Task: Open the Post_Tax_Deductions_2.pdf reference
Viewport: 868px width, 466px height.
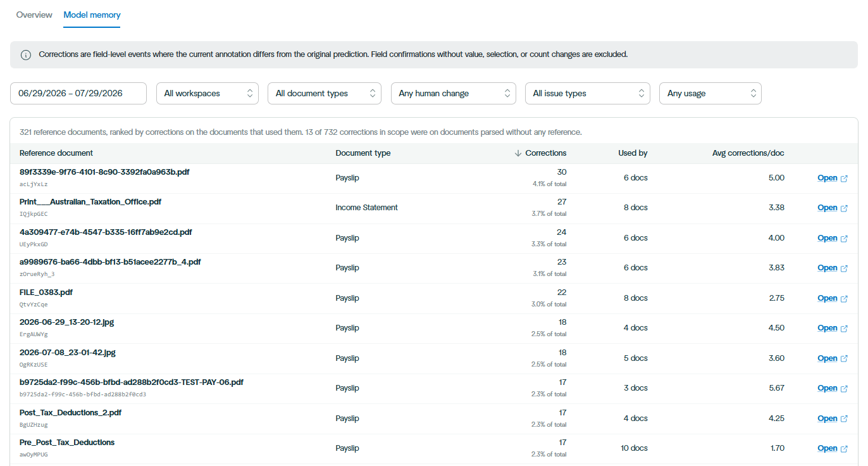Action: (827, 419)
